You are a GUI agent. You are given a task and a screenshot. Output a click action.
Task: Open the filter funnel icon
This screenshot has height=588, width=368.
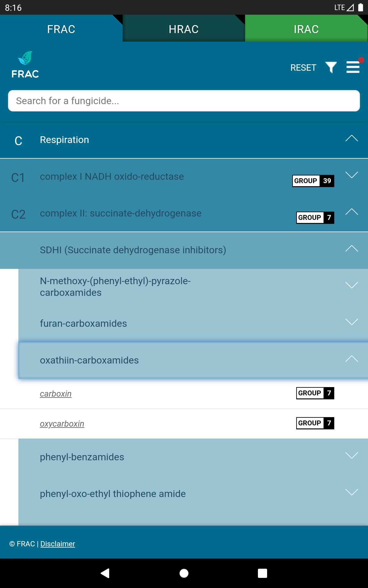pyautogui.click(x=331, y=67)
